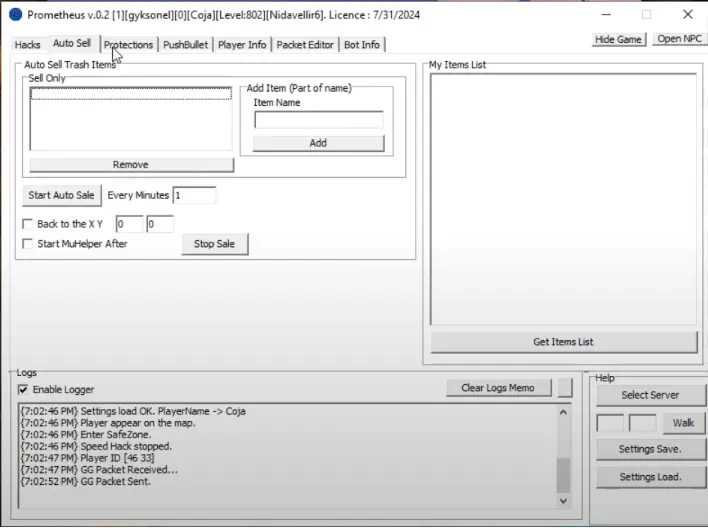The width and height of the screenshot is (708, 528).
Task: Click the Prometheus app icon in title bar
Action: (15, 15)
